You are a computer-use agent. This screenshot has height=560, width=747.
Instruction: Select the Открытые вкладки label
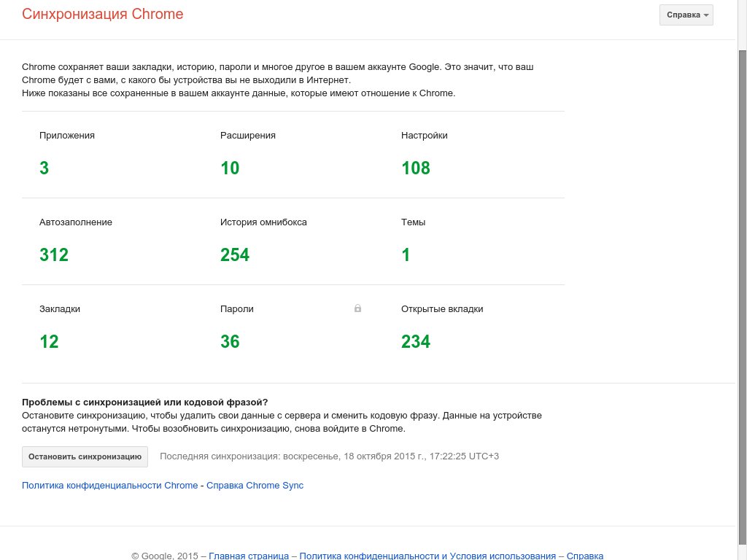(x=442, y=308)
